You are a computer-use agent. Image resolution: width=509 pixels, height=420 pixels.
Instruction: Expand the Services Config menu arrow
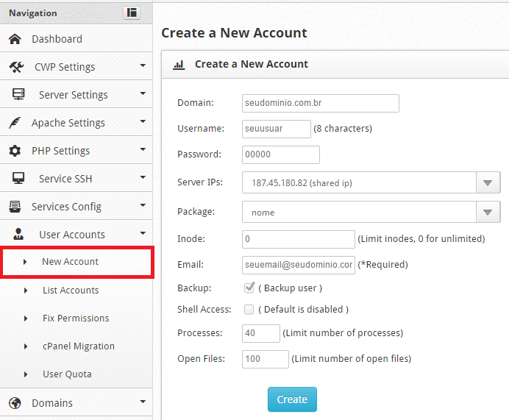143,205
